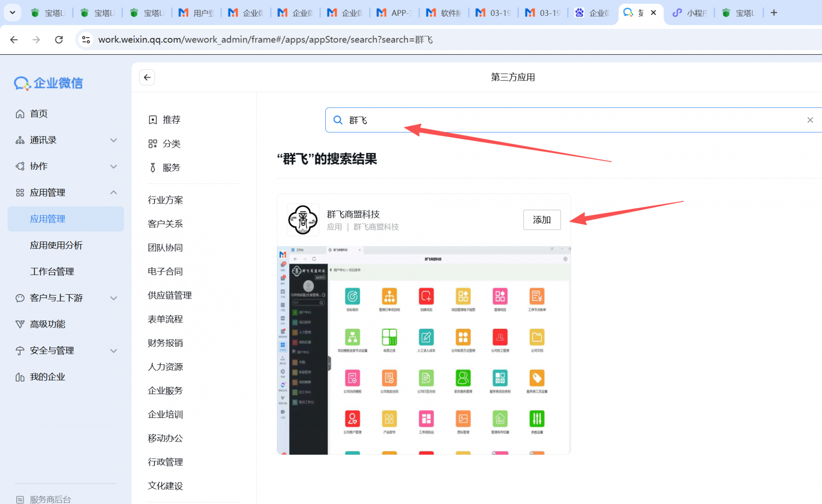Click the back arrow beside 第三方应用
822x504 pixels.
pyautogui.click(x=147, y=78)
